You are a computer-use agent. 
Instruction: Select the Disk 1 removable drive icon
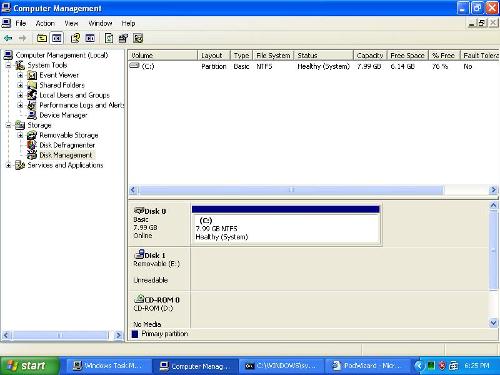tap(139, 255)
